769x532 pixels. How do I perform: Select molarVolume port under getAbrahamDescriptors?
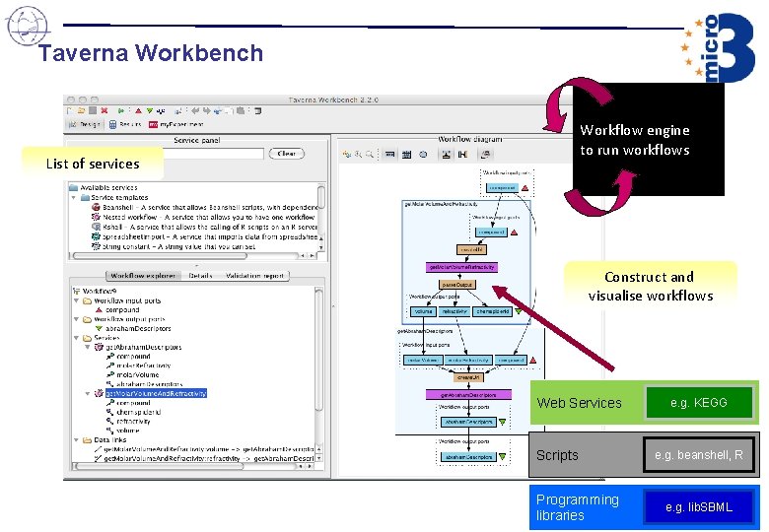click(138, 374)
